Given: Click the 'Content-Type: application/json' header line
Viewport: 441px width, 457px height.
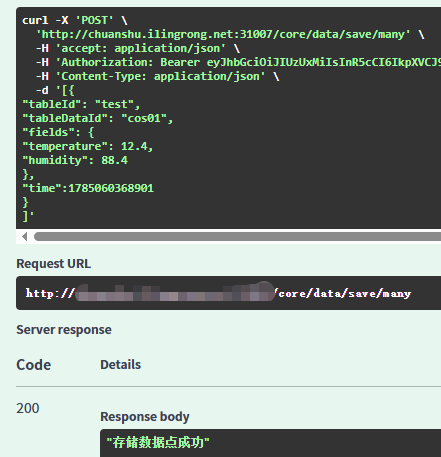Looking at the screenshot, I should [158, 76].
